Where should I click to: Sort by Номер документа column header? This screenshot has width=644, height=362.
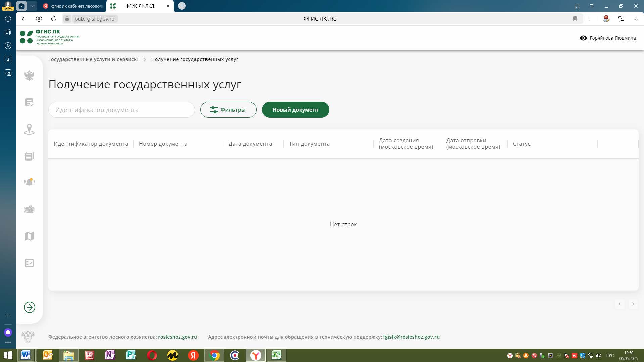pyautogui.click(x=163, y=144)
